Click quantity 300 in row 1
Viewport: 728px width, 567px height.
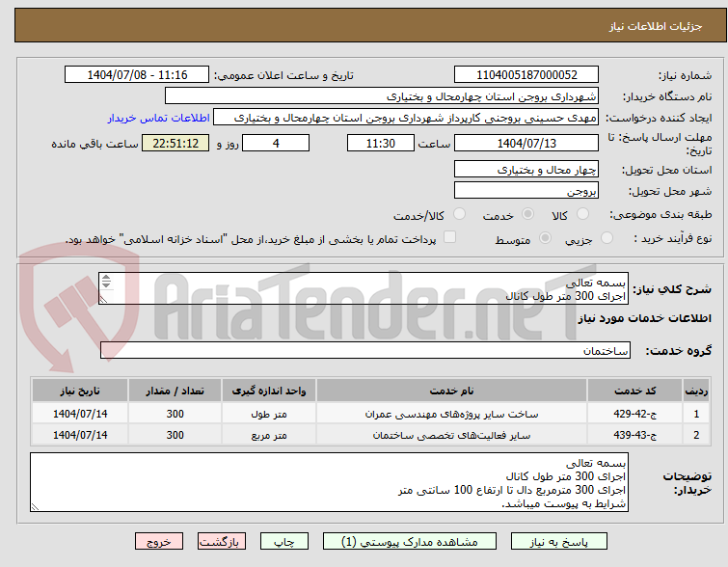[x=175, y=414]
